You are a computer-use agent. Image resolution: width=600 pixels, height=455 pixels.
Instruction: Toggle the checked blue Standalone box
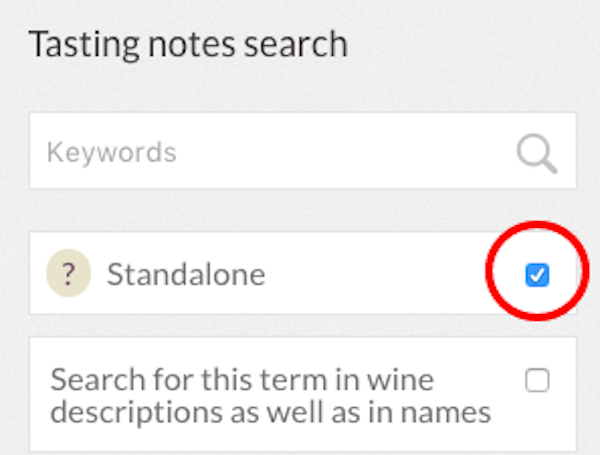[537, 275]
